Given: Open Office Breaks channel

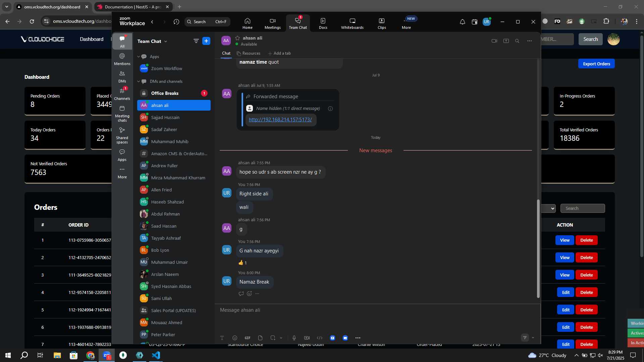Looking at the screenshot, I should pos(174,93).
